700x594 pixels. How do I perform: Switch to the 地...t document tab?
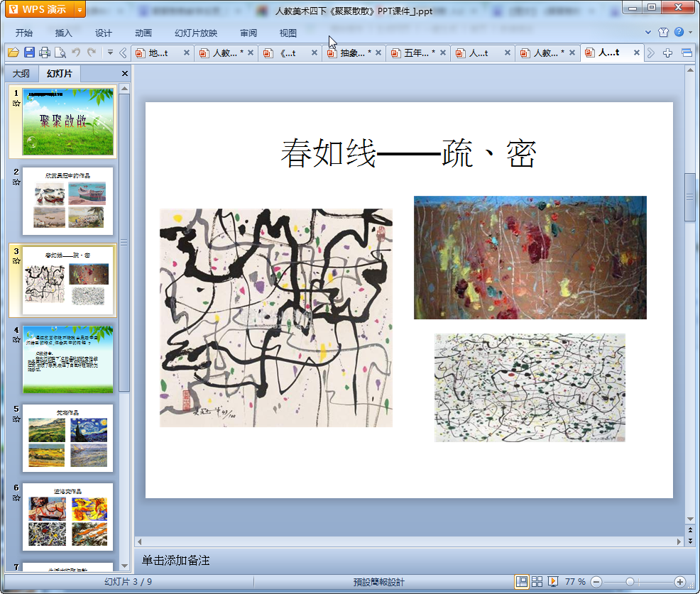[158, 53]
